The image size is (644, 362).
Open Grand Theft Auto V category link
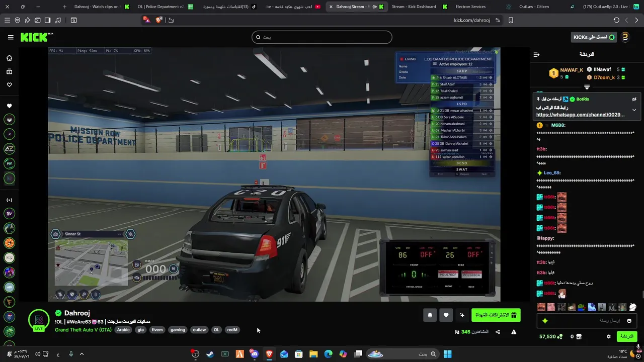(x=83, y=330)
